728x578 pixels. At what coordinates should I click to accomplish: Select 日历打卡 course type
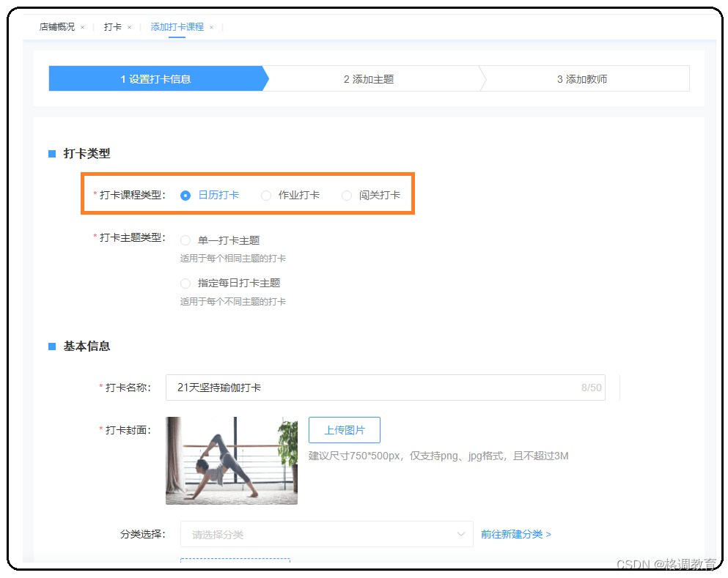(x=186, y=196)
